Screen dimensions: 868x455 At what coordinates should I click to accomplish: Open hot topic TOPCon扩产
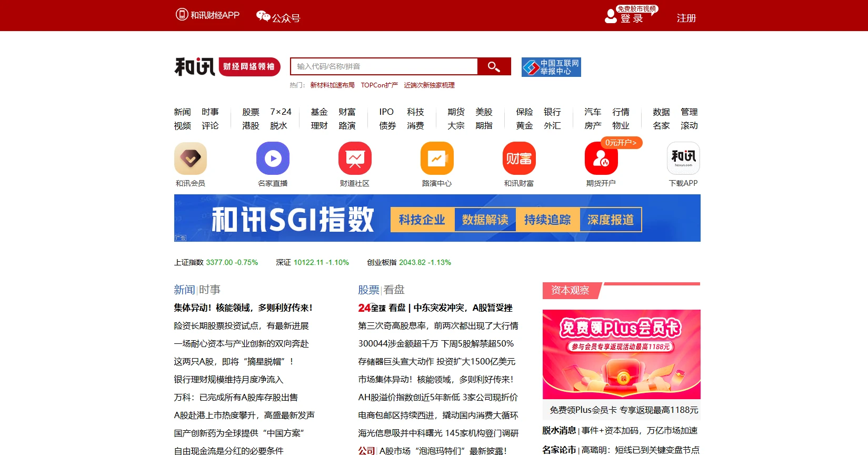pos(379,85)
